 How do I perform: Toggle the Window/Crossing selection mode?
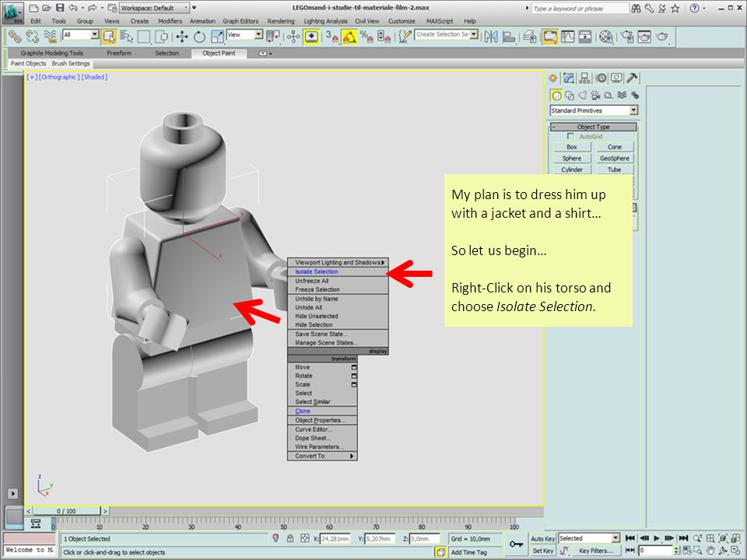[x=162, y=37]
